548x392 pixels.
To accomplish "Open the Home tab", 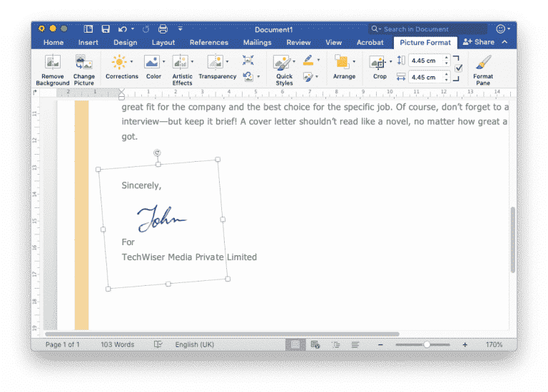I will pos(54,42).
